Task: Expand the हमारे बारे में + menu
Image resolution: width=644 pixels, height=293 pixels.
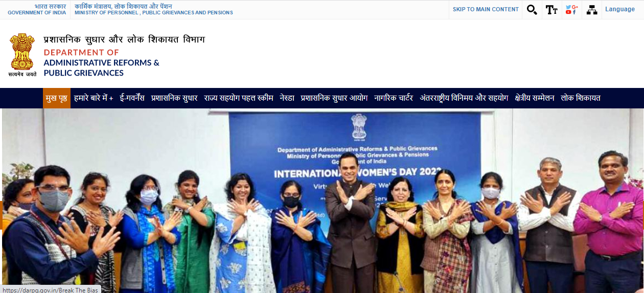Action: point(94,98)
